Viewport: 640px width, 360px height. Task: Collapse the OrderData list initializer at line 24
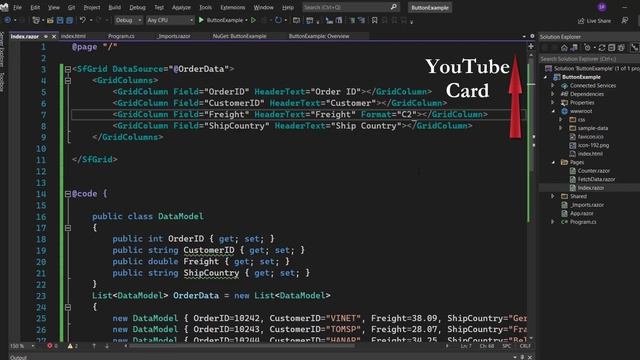click(68, 307)
